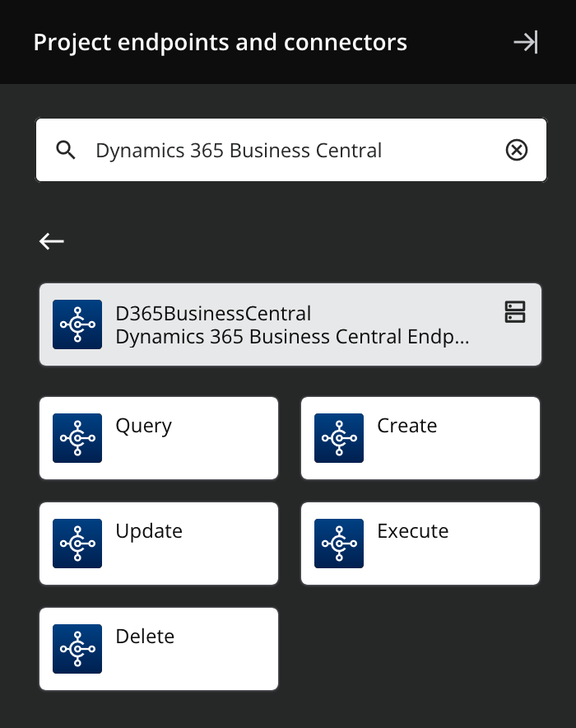
Task: Click the catalog icon on the endpoint card
Action: (x=515, y=313)
